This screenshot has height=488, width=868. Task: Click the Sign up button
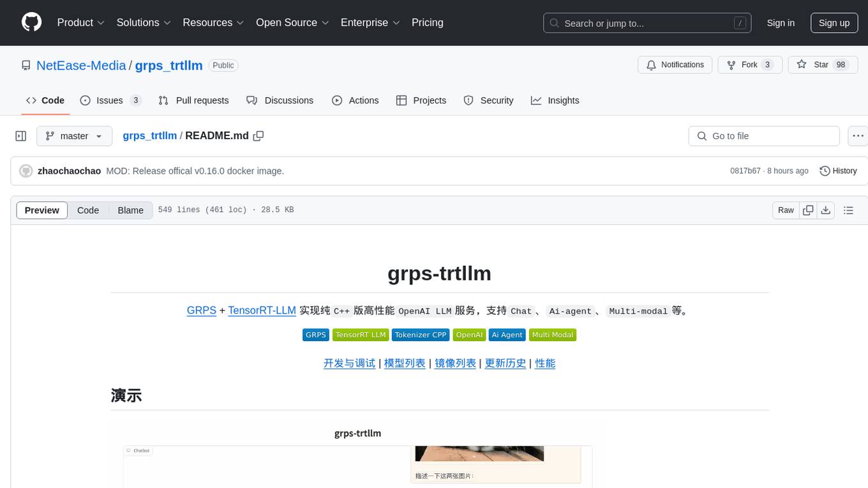click(834, 23)
